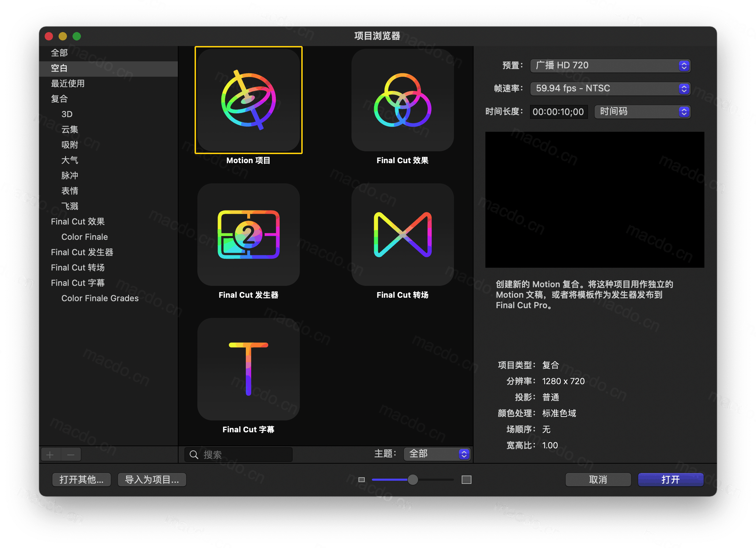Click the plus add category button
Viewport: 756px width, 548px height.
(50, 455)
